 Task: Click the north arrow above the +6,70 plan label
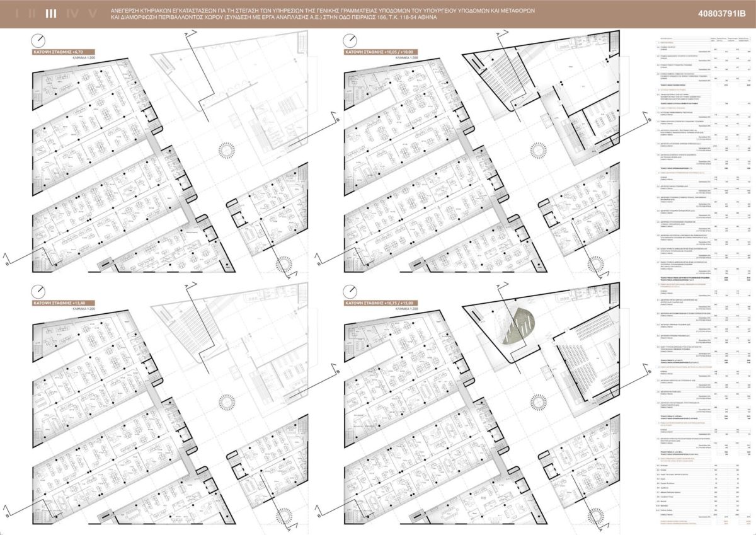point(39,39)
